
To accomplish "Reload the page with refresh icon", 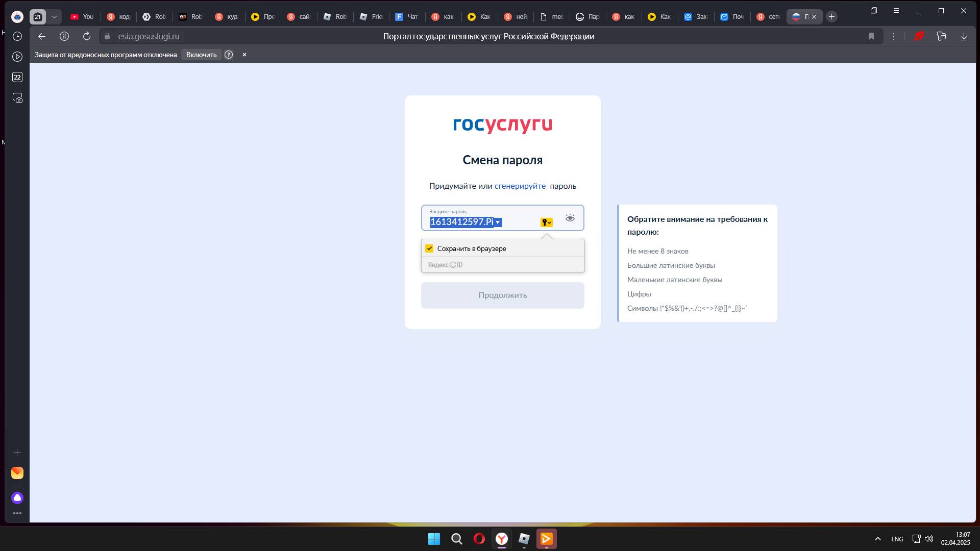I will click(x=87, y=36).
